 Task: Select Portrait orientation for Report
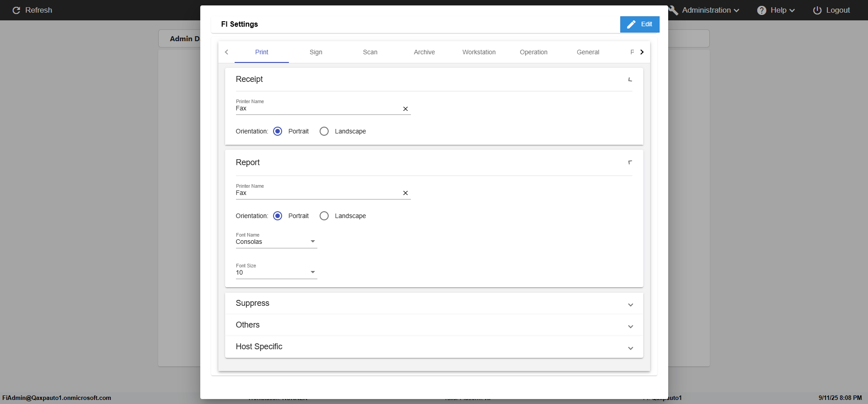click(x=278, y=216)
